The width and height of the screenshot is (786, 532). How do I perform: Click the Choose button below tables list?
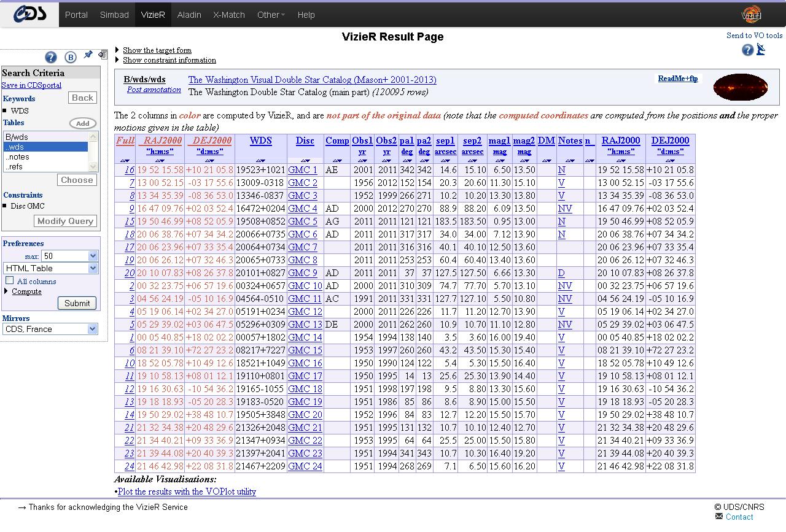point(77,180)
